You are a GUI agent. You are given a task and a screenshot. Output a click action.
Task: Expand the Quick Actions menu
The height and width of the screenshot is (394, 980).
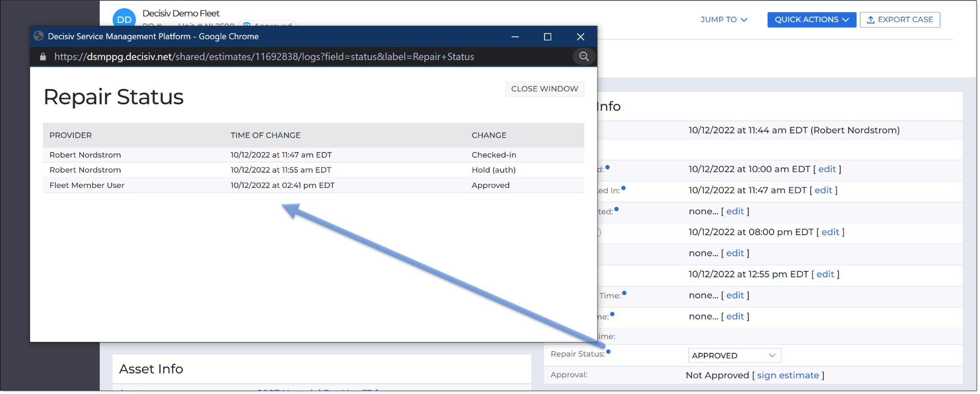click(x=812, y=20)
